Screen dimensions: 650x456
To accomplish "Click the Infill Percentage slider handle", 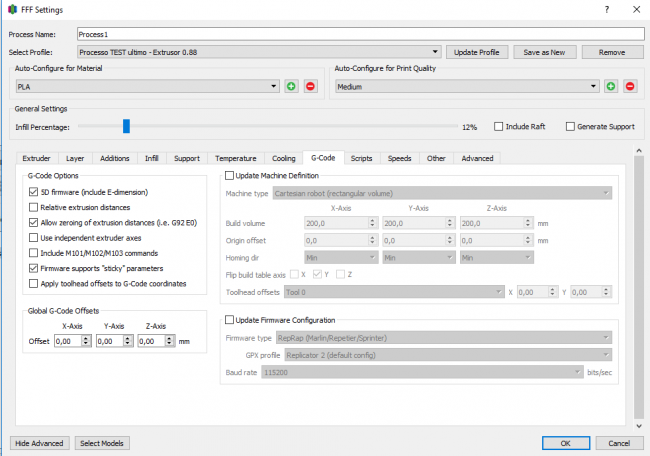I will pyautogui.click(x=126, y=126).
